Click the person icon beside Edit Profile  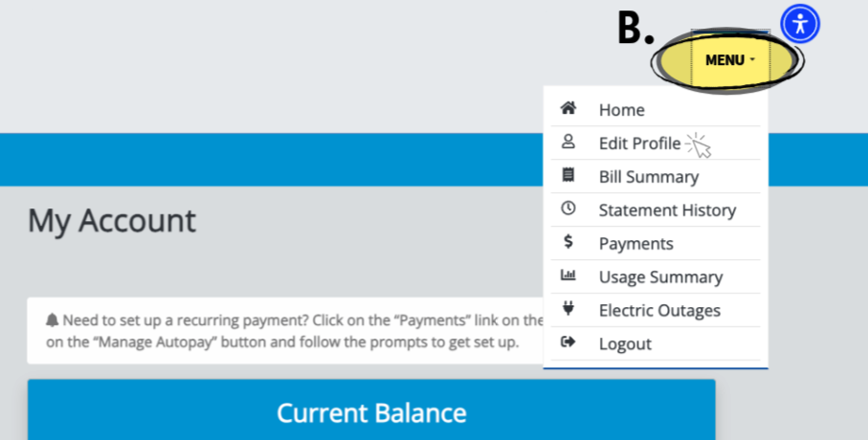(x=568, y=143)
